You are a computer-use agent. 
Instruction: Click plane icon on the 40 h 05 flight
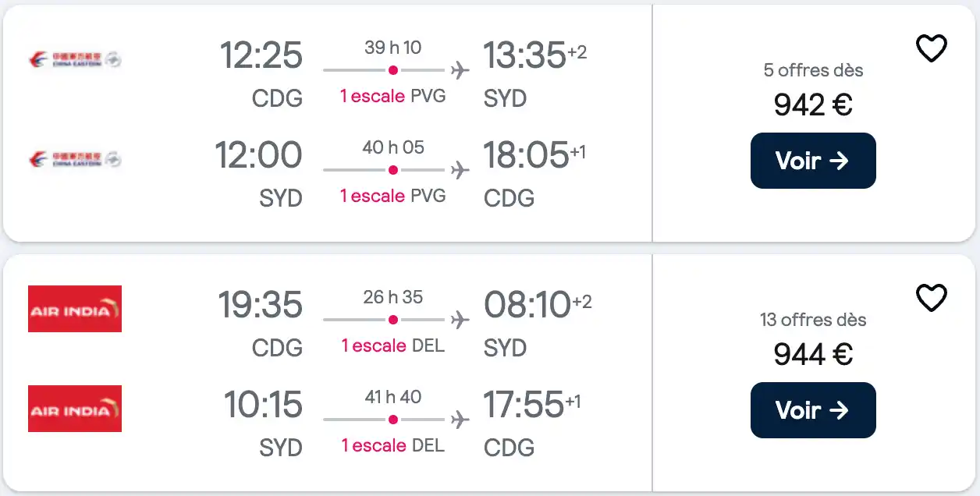coord(460,170)
